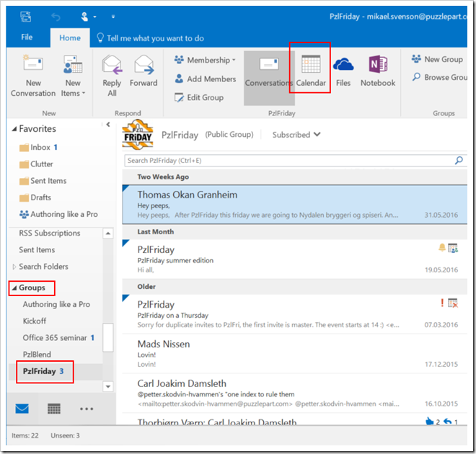Click reminder bell icon on summer edition

coord(442,247)
